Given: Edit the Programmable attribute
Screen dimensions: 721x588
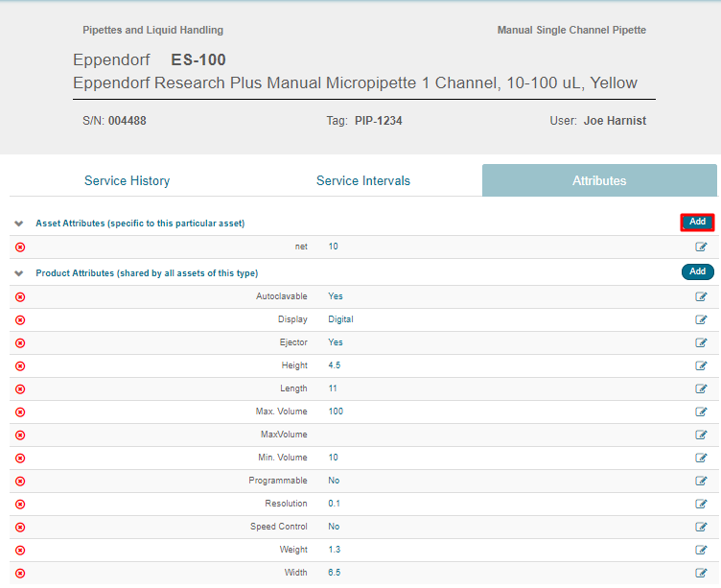Looking at the screenshot, I should [701, 481].
